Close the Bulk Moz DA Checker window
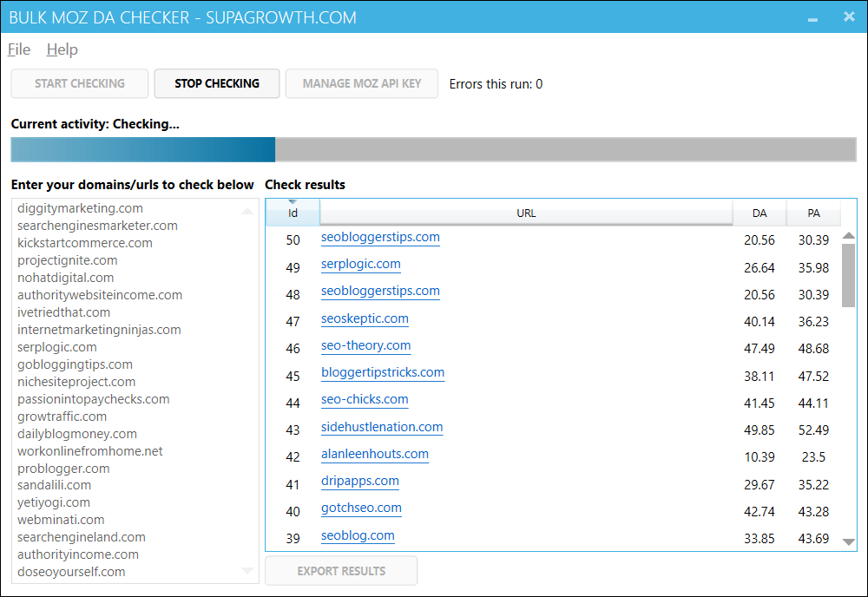868x597 pixels. click(849, 16)
